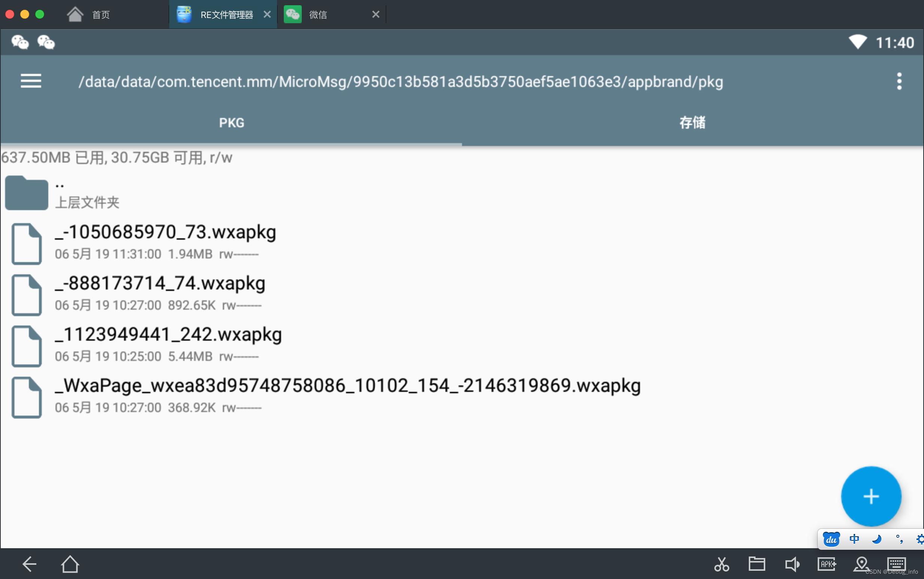This screenshot has height=579, width=924.
Task: Click the green macOS fullscreen button
Action: [39, 14]
